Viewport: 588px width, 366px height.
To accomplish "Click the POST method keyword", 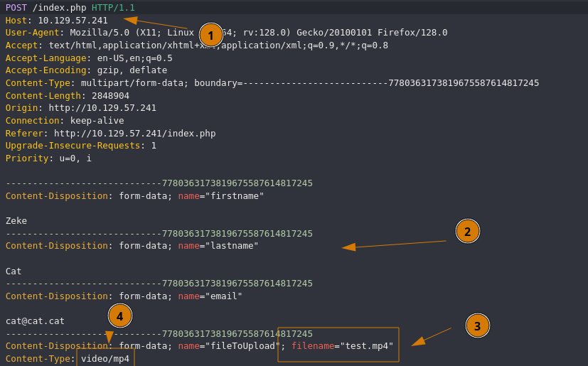I will click(x=16, y=8).
